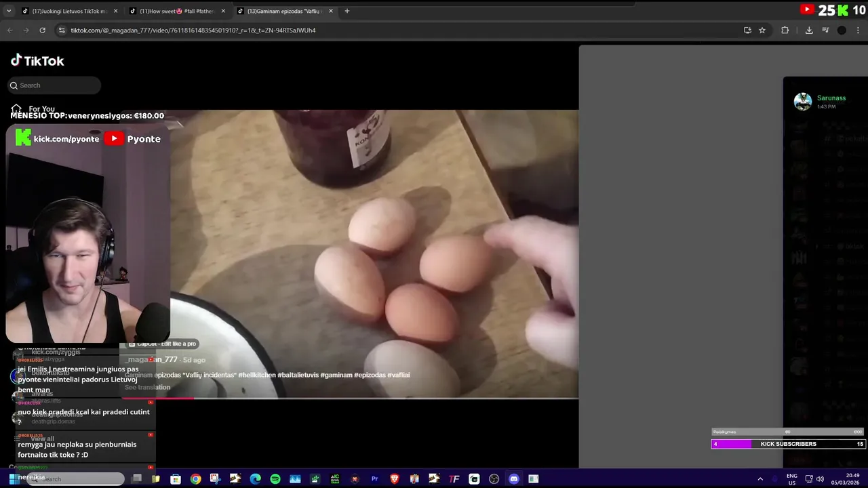868x488 pixels.
Task: Switch ENG US keyboard language
Action: [792, 479]
